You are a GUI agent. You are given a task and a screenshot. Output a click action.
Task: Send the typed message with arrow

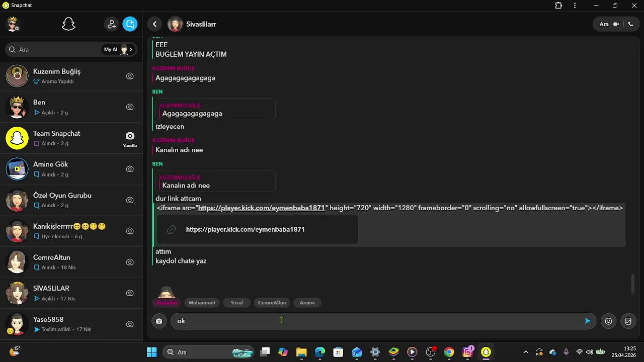587,321
